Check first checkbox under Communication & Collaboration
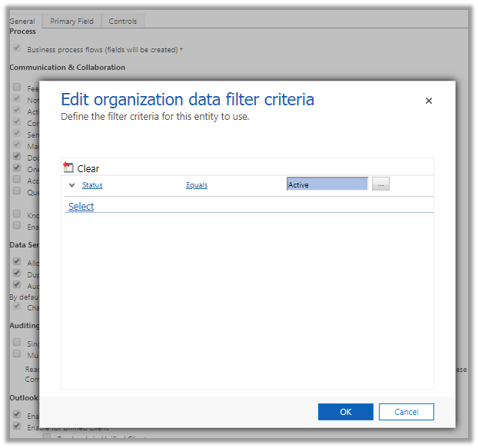Viewport: 478px width, 448px height. pos(17,88)
